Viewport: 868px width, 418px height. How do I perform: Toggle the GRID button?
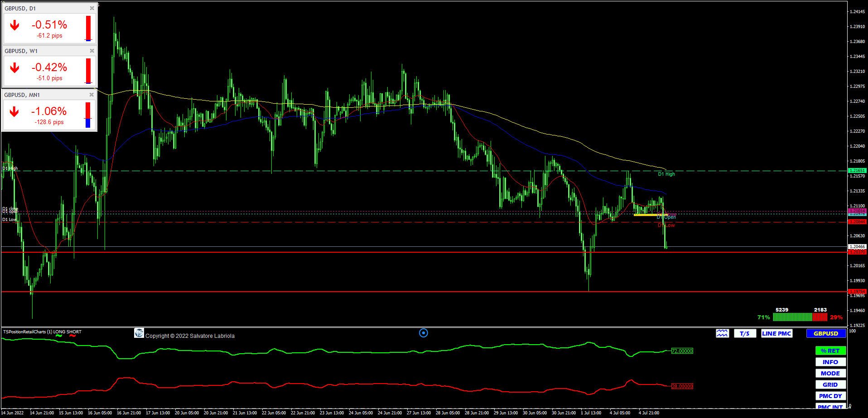click(830, 384)
